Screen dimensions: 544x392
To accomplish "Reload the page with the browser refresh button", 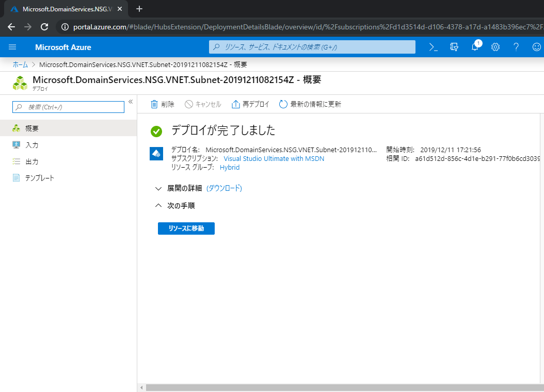I will 44,27.
